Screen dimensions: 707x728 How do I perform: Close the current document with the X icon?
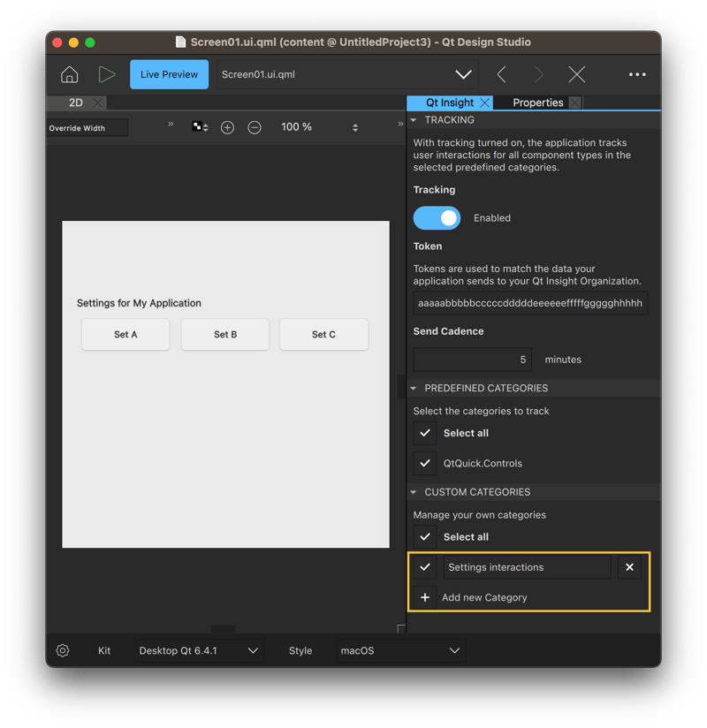click(x=576, y=75)
